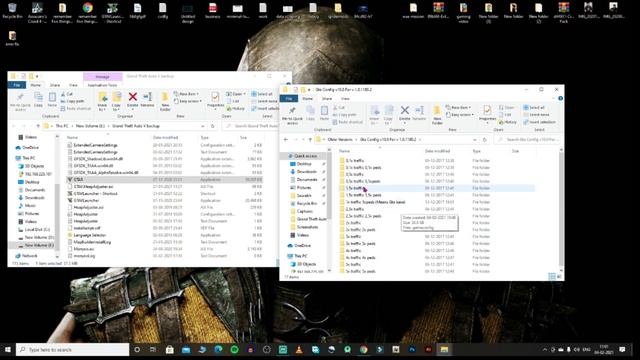Image resolution: width=640 pixels, height=360 pixels.
Task: Switch to details view in Gta Config window
Action: 552,277
